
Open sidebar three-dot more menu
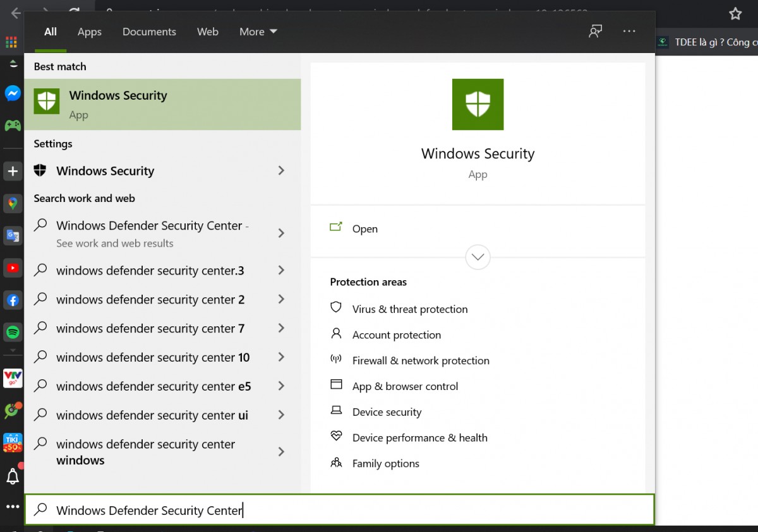point(13,507)
